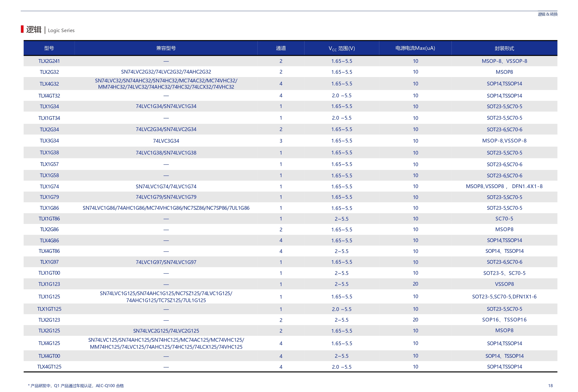Click the TLX1G74 model cell
The width and height of the screenshot is (578, 392).
pyautogui.click(x=49, y=187)
